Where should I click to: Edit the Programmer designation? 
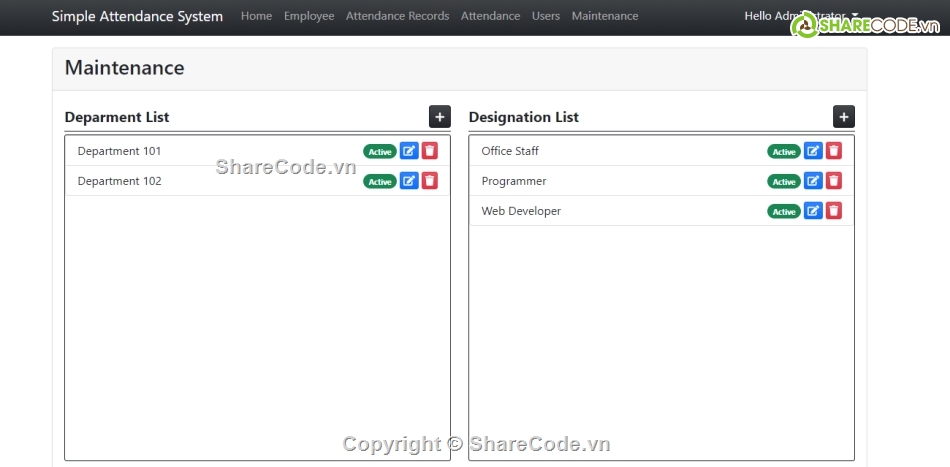click(813, 181)
